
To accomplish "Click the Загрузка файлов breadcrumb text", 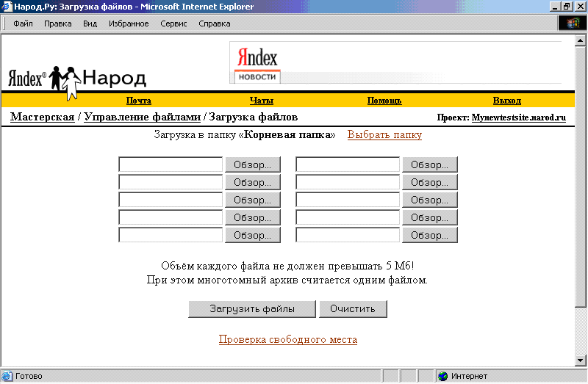I will pyautogui.click(x=253, y=117).
